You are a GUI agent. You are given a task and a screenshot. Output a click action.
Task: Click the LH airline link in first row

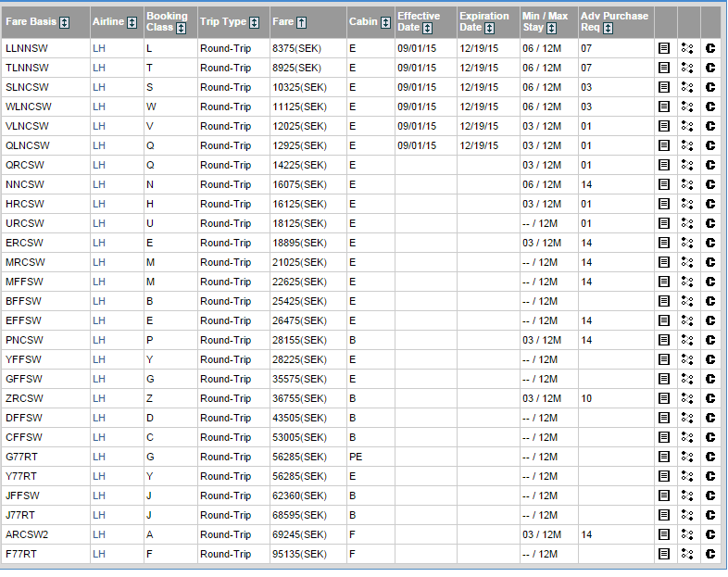pos(99,48)
